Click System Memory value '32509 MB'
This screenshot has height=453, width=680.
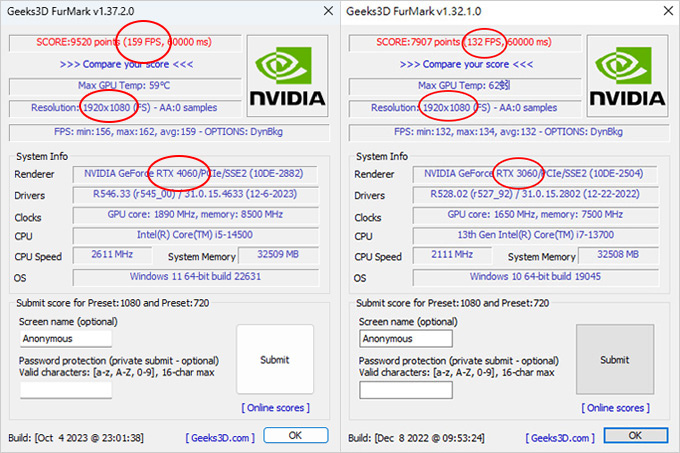(x=278, y=254)
